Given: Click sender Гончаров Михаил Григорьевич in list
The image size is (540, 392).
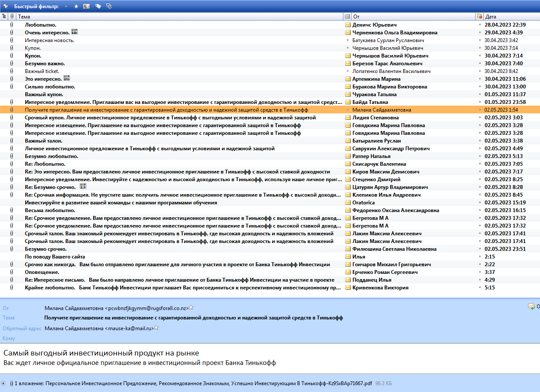Looking at the screenshot, I should 391,264.
